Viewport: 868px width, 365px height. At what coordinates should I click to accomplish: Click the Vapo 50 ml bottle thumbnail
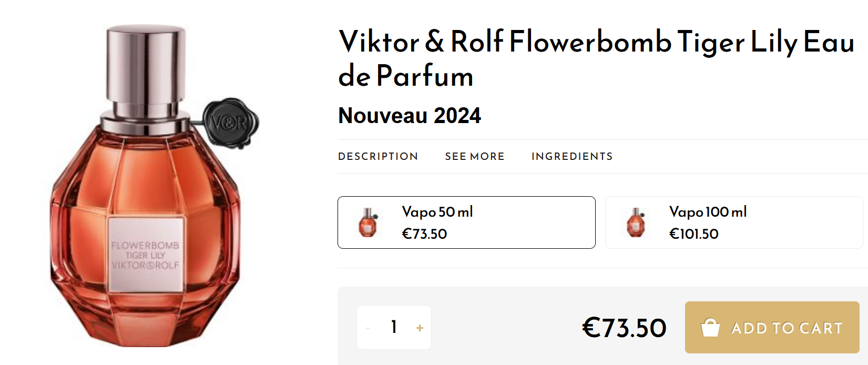(x=368, y=222)
